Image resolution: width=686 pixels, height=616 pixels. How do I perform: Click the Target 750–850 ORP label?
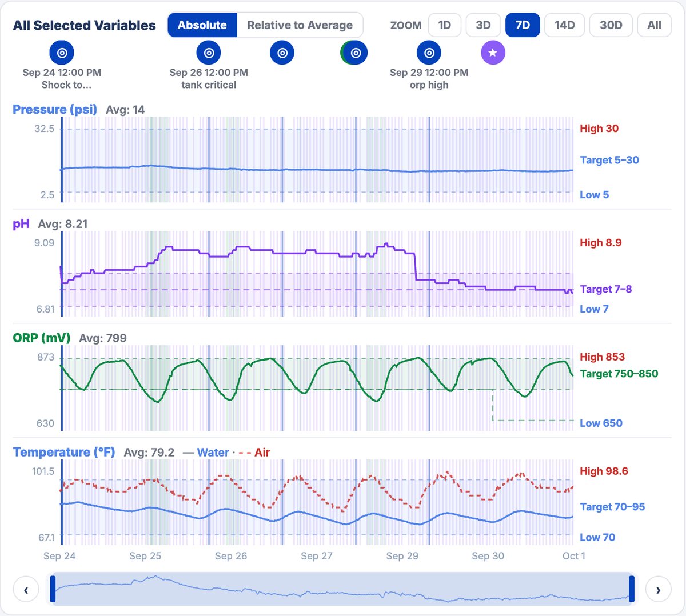[619, 374]
